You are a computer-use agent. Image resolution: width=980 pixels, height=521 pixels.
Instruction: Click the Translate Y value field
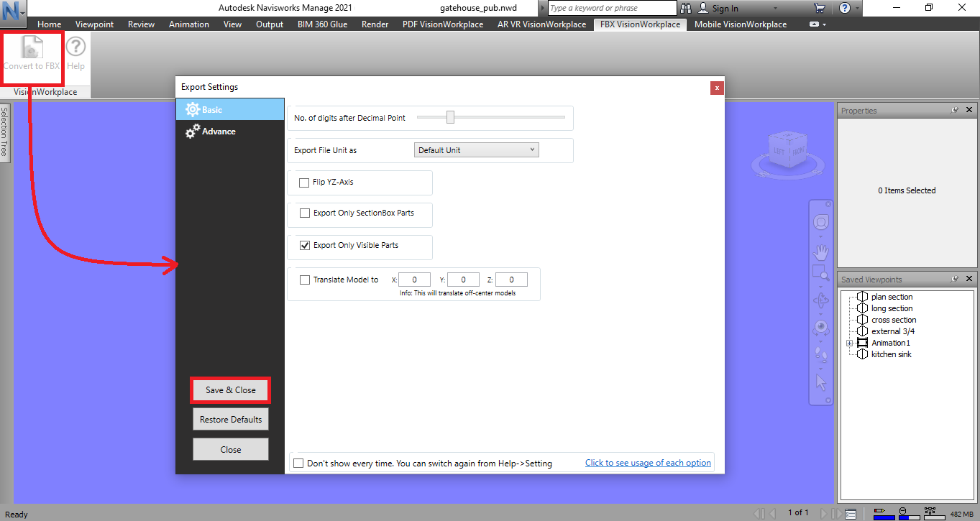(463, 280)
